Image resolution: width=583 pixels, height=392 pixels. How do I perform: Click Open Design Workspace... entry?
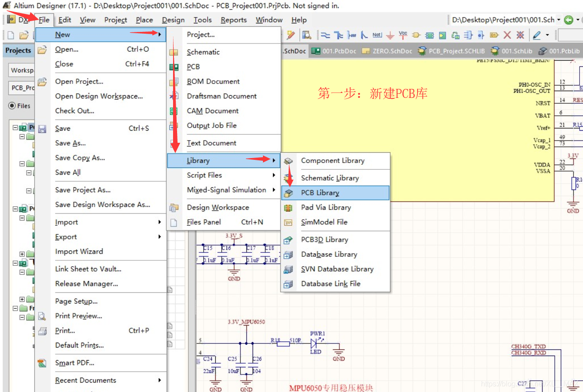tap(99, 96)
